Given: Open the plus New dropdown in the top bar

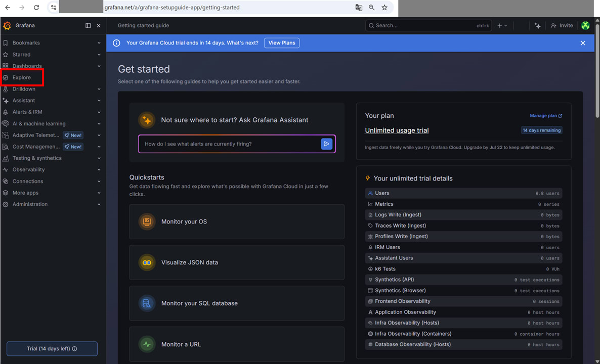Looking at the screenshot, I should 502,26.
